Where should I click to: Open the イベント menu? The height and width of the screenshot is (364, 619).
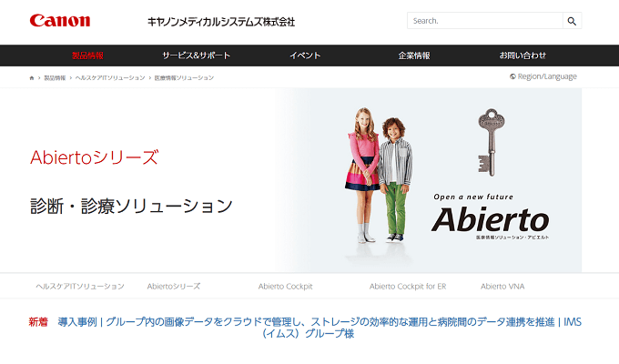tap(305, 56)
